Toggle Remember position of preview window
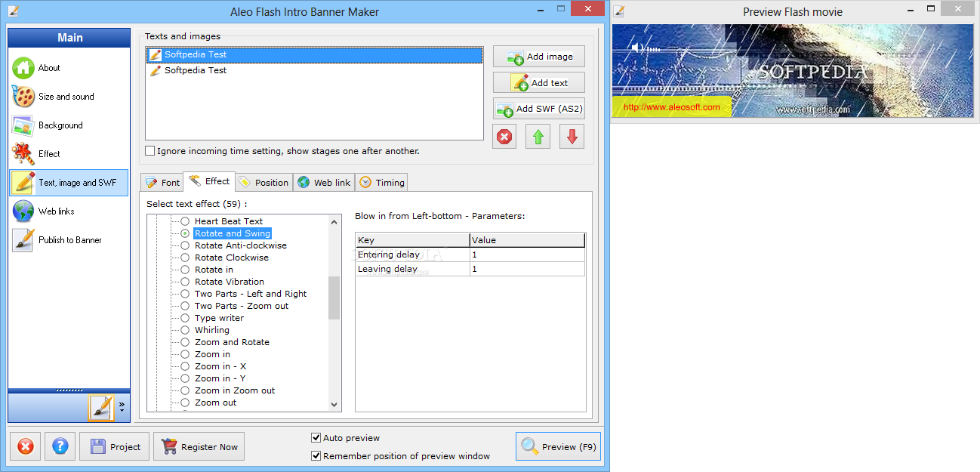 (316, 456)
